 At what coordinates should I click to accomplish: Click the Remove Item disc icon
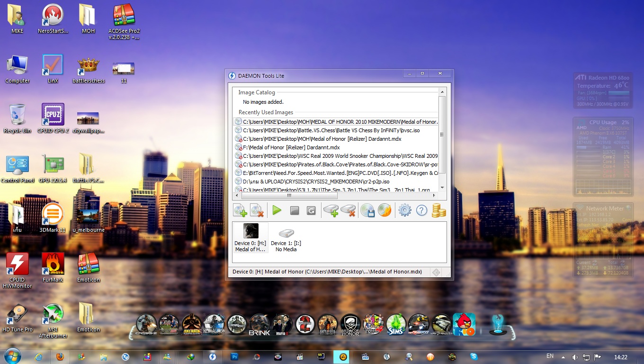click(x=256, y=210)
